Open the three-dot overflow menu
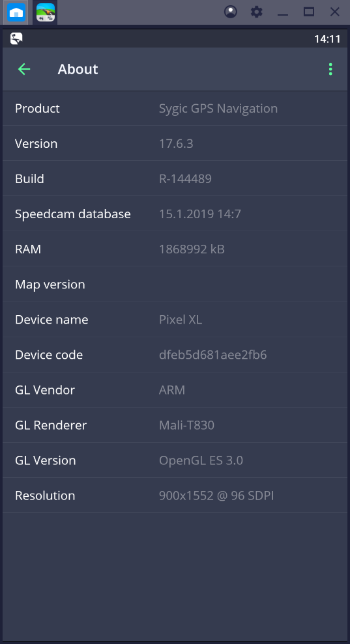The height and width of the screenshot is (644, 350). pos(330,69)
